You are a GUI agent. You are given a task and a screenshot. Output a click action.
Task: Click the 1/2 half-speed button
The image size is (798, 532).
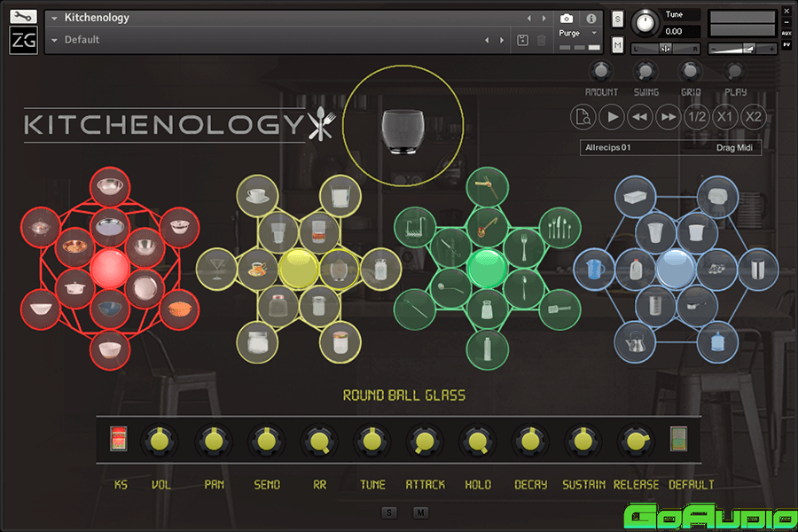click(x=697, y=117)
